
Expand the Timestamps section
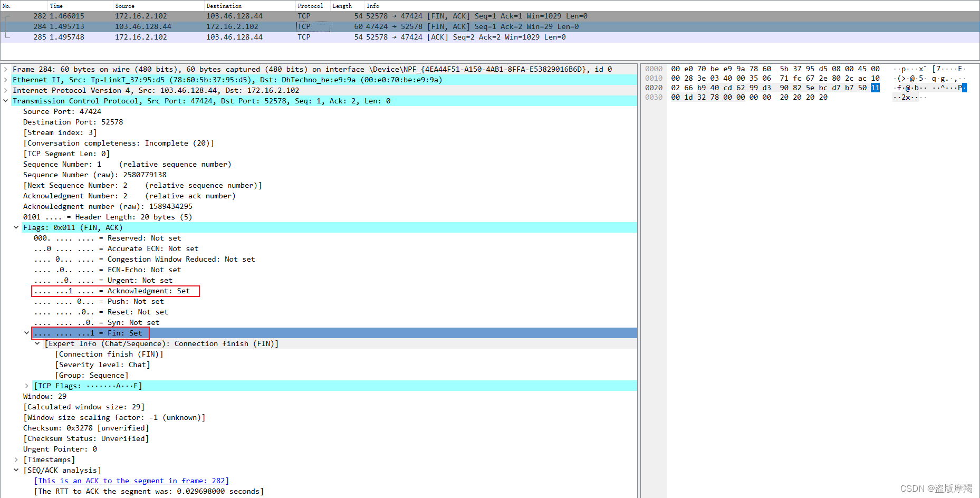16,459
